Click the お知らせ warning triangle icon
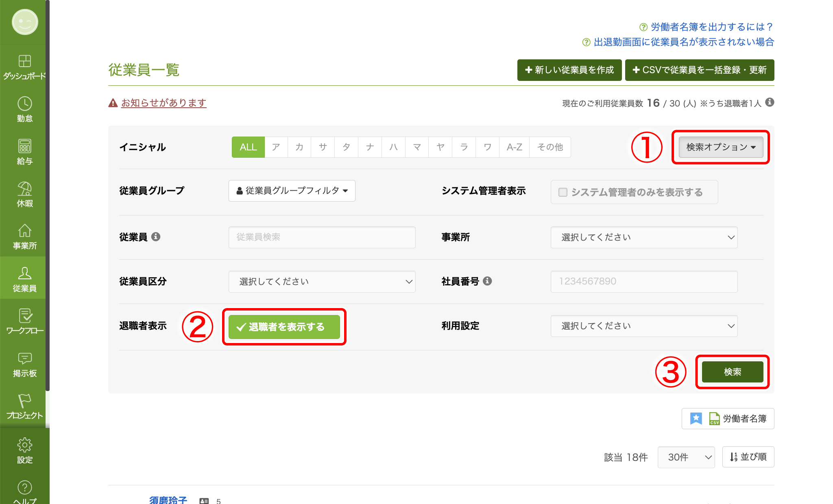833x504 pixels. click(x=113, y=103)
